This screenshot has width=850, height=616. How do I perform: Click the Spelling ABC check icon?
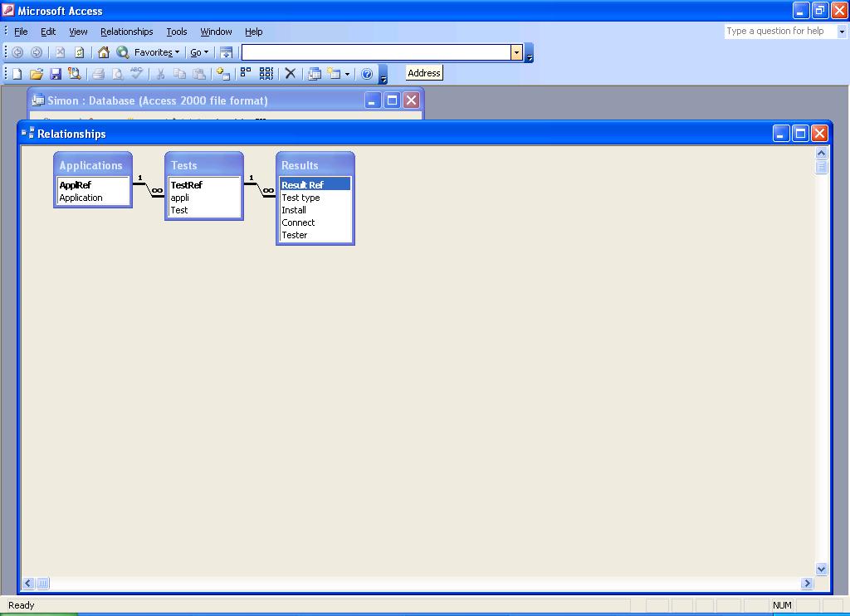136,74
